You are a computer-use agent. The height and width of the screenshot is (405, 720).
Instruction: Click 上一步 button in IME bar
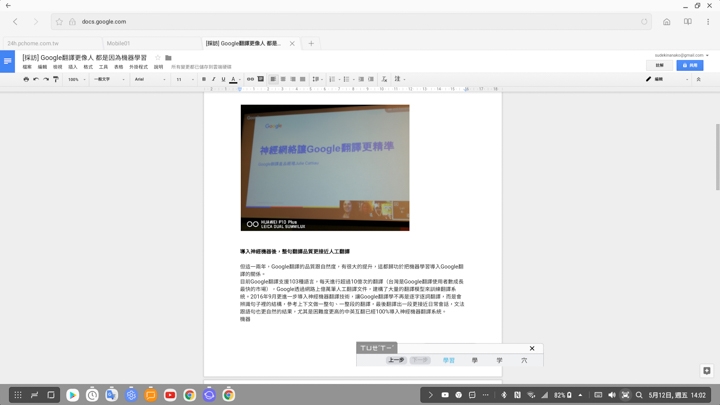coord(396,360)
